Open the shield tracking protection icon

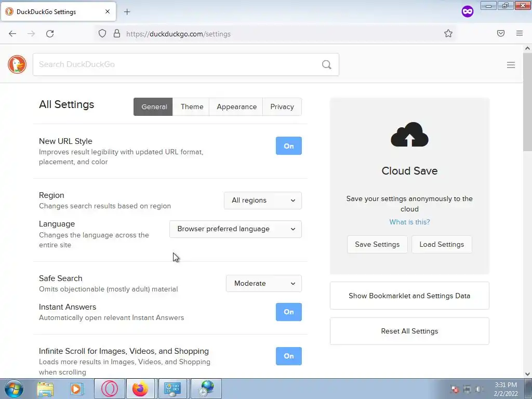102,34
